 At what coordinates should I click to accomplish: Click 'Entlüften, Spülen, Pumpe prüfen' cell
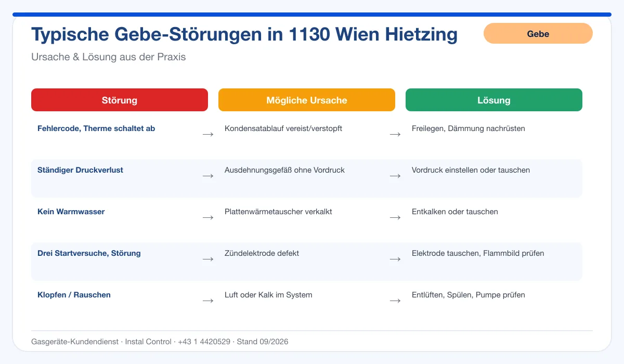(469, 295)
